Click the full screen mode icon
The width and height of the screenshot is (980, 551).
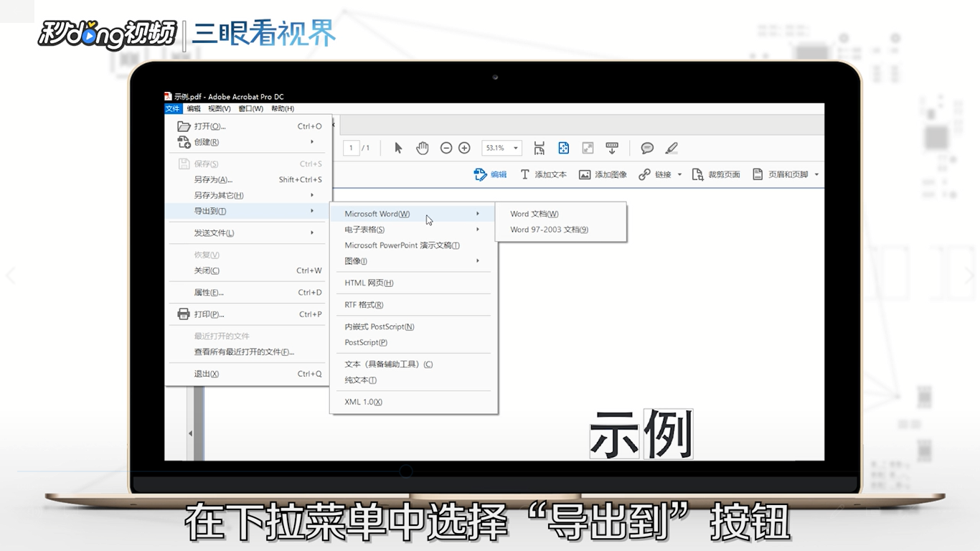tap(588, 148)
